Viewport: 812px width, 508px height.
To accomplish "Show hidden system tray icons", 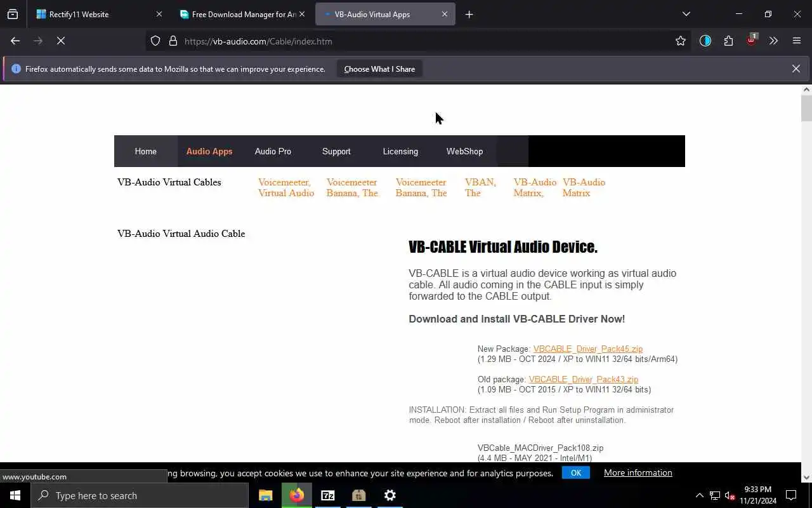I will pos(700,496).
